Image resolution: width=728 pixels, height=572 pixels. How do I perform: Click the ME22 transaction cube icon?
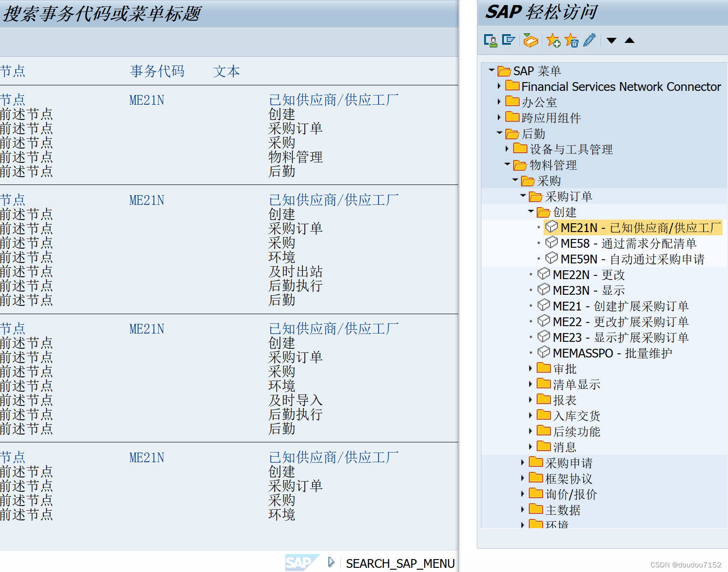(x=544, y=321)
